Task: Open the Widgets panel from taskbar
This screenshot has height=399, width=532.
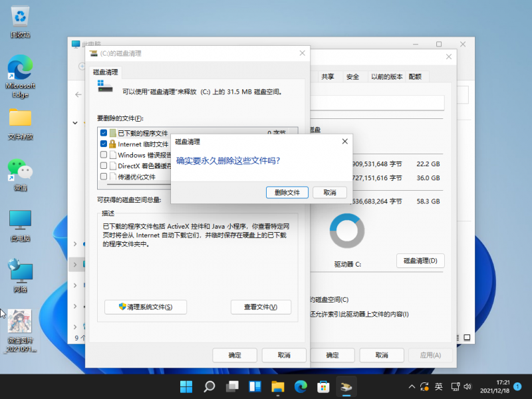Action: click(255, 386)
